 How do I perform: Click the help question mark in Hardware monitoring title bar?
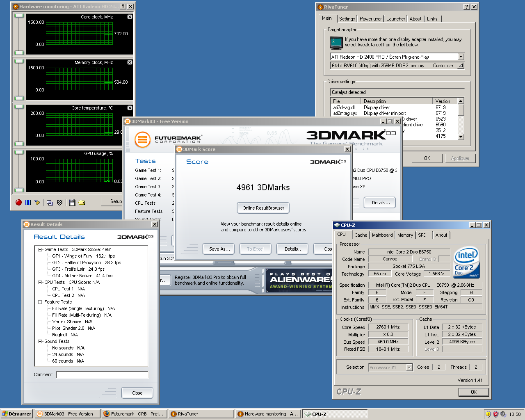click(x=123, y=6)
